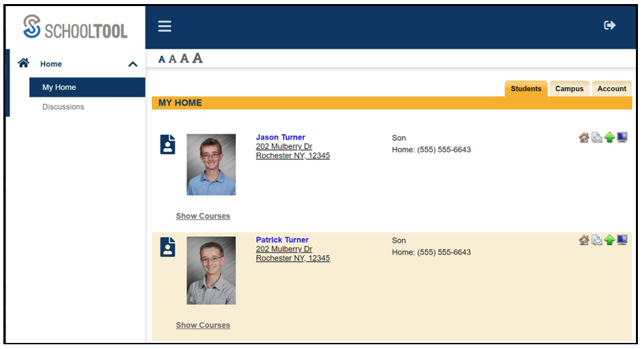The height and width of the screenshot is (349, 644).
Task: Click the Home house icon in sidebar
Action: tap(24, 63)
